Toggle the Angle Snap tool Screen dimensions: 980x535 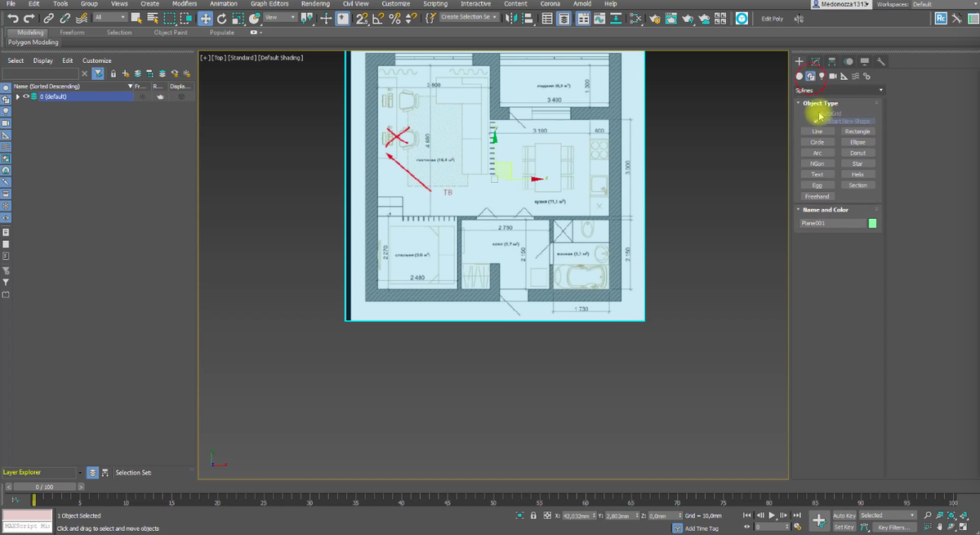[378, 18]
